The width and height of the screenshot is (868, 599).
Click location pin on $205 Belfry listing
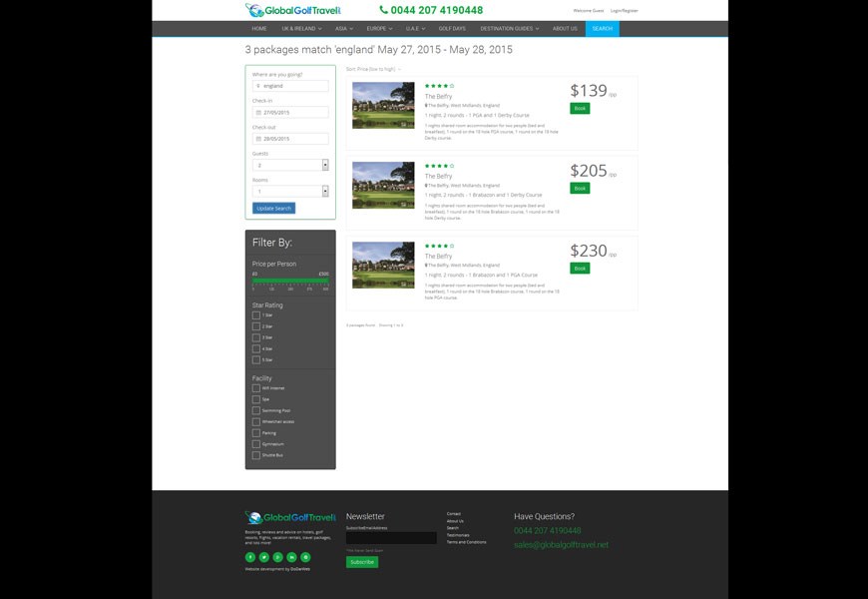(426, 185)
